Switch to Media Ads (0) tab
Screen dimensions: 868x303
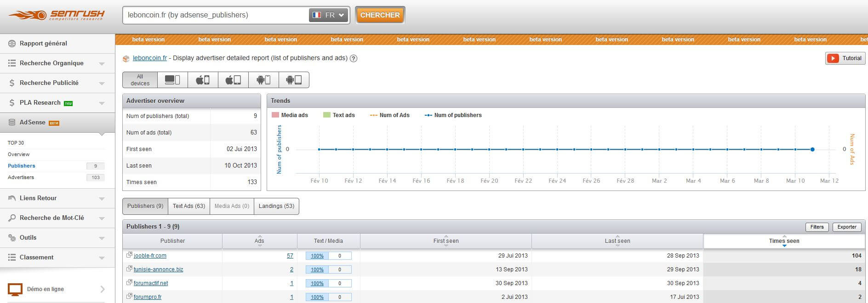tap(232, 206)
